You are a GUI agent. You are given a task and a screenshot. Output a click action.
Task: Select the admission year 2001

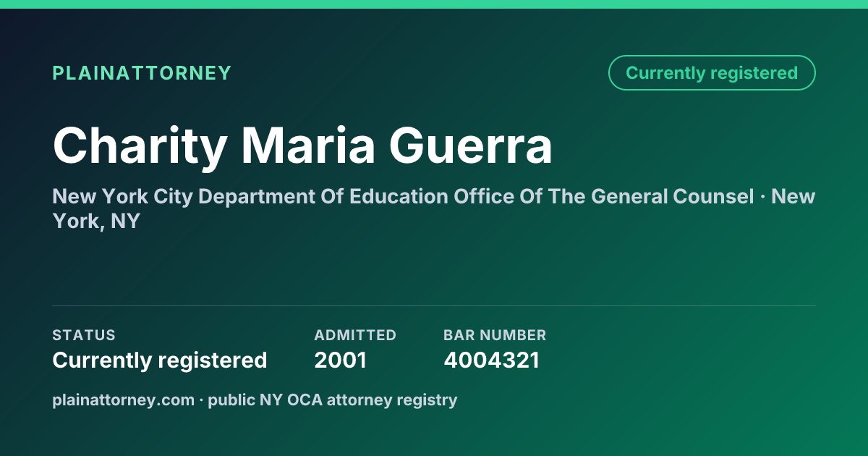[340, 360]
